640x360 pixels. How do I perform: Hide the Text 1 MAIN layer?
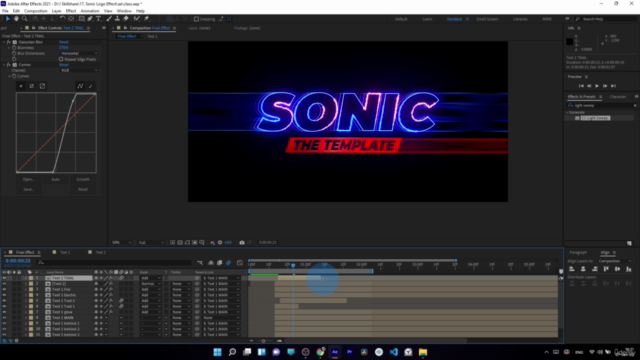click(4, 318)
